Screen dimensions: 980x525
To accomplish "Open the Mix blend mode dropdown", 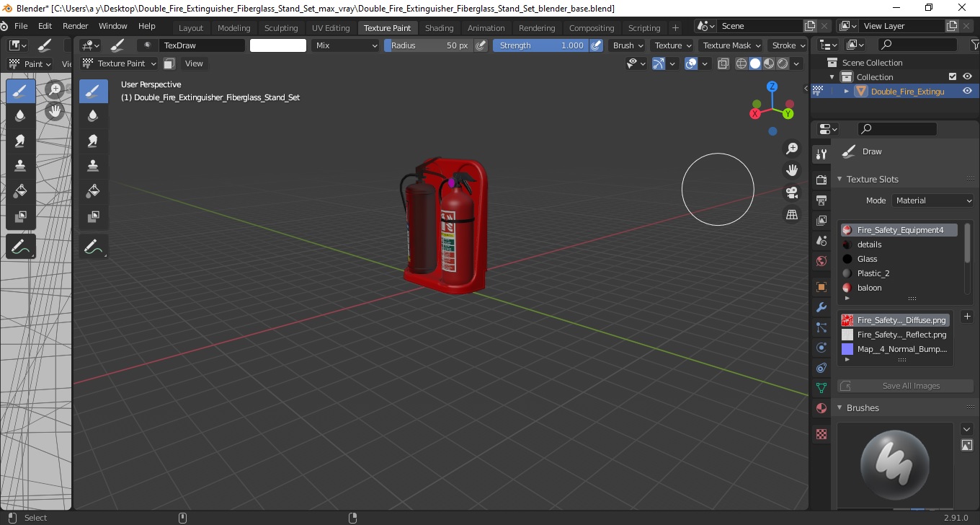I will [x=346, y=45].
